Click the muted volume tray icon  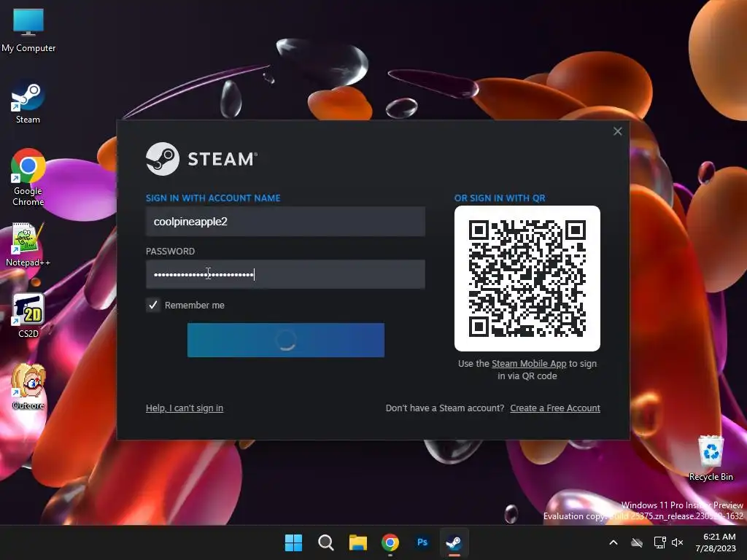click(677, 542)
